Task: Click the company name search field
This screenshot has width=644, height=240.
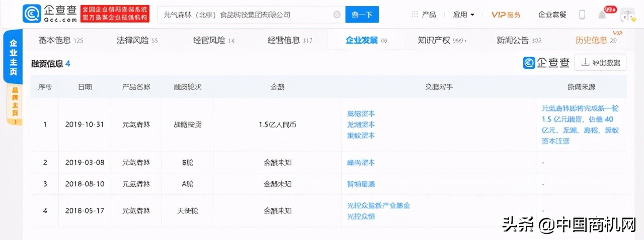Action: point(251,15)
